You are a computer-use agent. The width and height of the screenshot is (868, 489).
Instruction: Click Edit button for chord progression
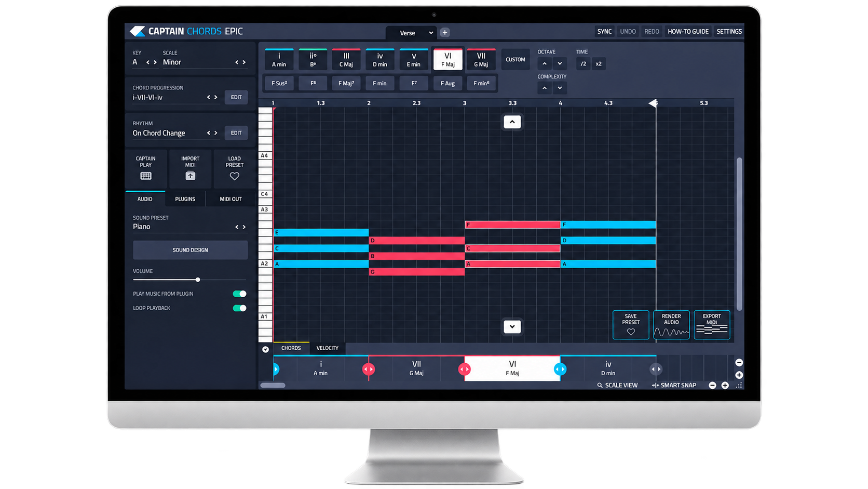click(236, 97)
